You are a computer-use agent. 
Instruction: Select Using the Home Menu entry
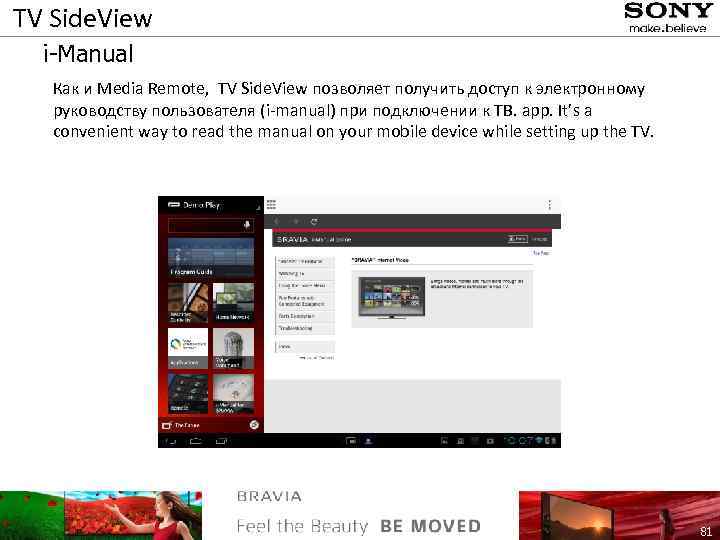[x=305, y=286]
